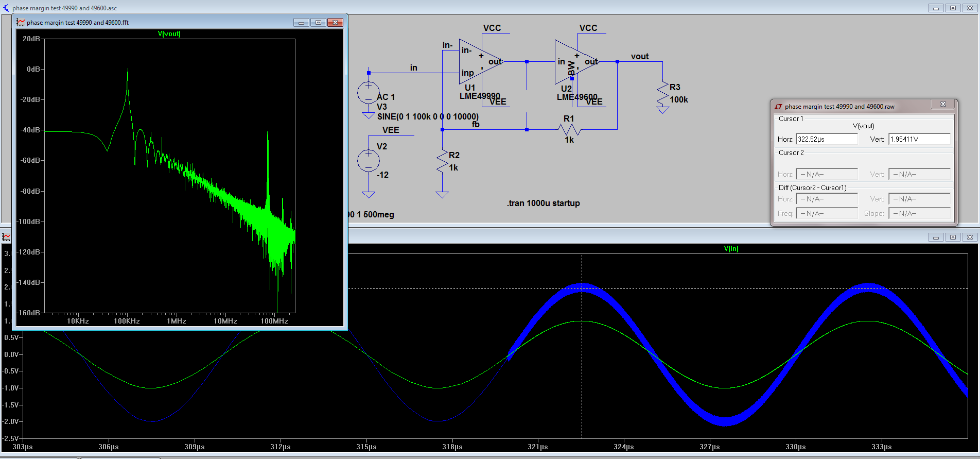Select the V2 voltage source symbol
Screen dimensions: 980x459
pyautogui.click(x=369, y=161)
